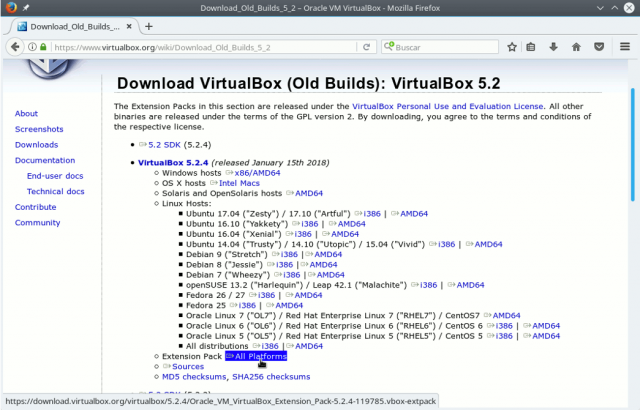This screenshot has height=410, width=640.
Task: Open VirtualBox Personal Use and Evaluation License
Action: pyautogui.click(x=447, y=106)
